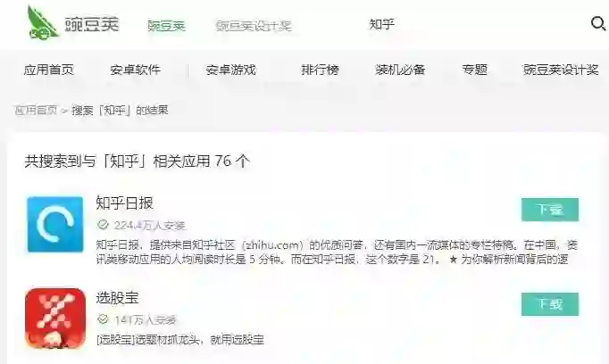Screen dimensions: 609x364
Task: Go to 应用首页 in the navigation bar
Action: 49,70
